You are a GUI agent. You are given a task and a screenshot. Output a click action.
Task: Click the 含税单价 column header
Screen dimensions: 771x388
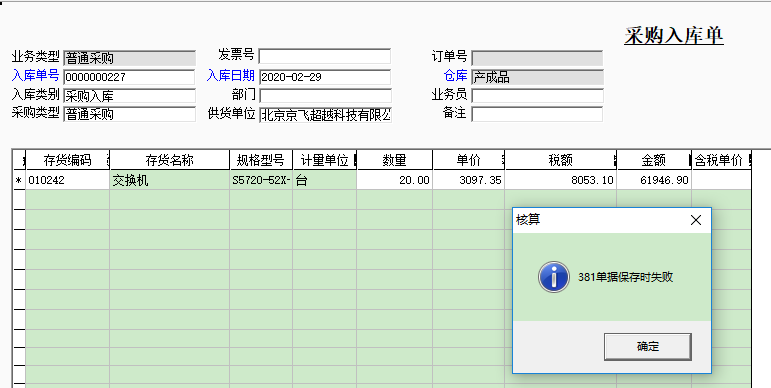coord(721,160)
